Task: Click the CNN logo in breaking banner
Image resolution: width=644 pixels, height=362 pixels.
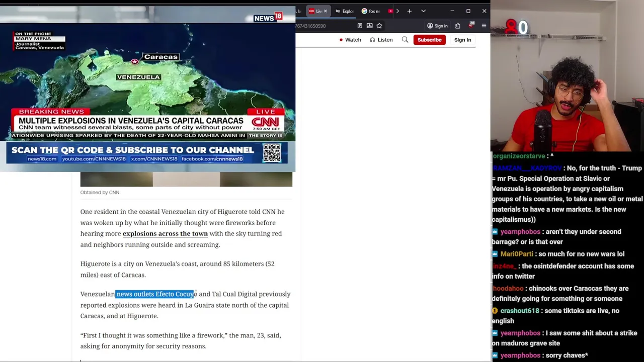Action: point(265,122)
